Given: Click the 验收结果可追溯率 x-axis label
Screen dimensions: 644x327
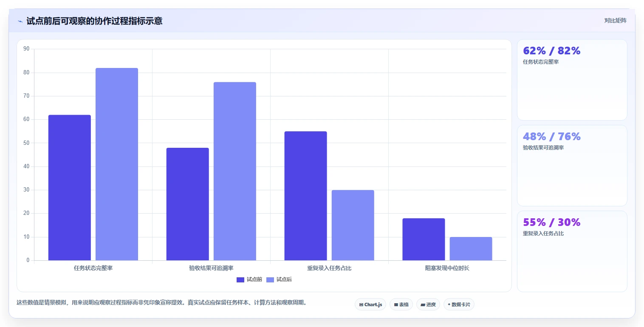Looking at the screenshot, I should pyautogui.click(x=211, y=268).
